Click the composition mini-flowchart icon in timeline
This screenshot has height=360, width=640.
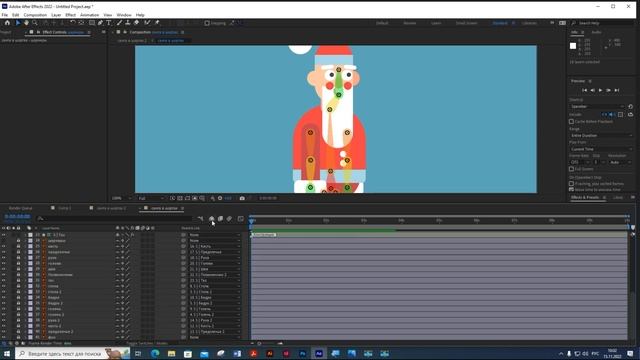pos(200,219)
